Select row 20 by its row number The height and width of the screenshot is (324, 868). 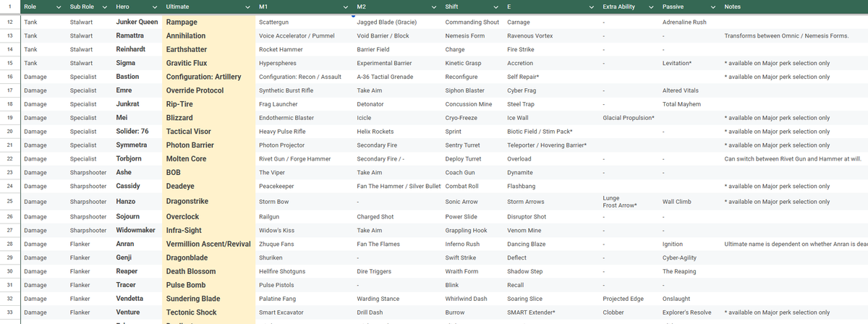10,132
